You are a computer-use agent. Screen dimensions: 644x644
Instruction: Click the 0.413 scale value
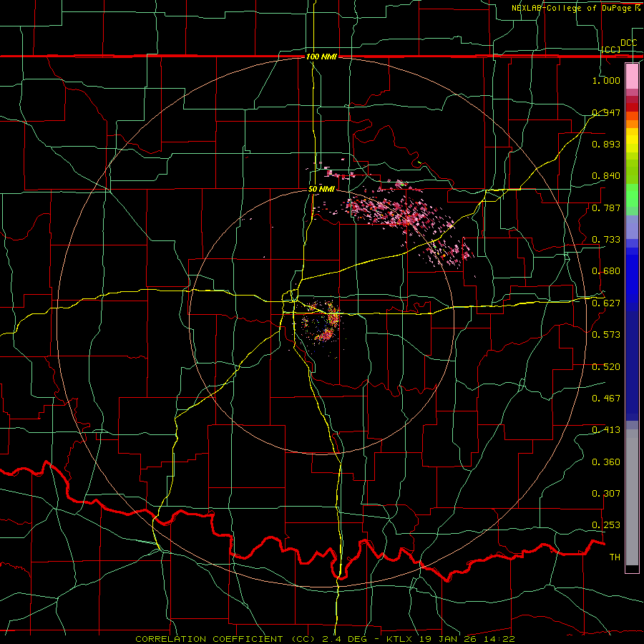[606, 430]
